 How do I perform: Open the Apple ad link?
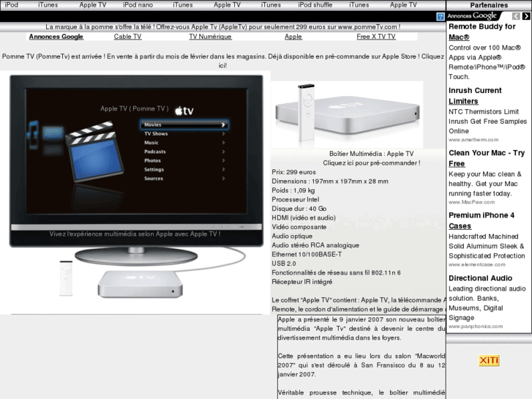(x=293, y=37)
